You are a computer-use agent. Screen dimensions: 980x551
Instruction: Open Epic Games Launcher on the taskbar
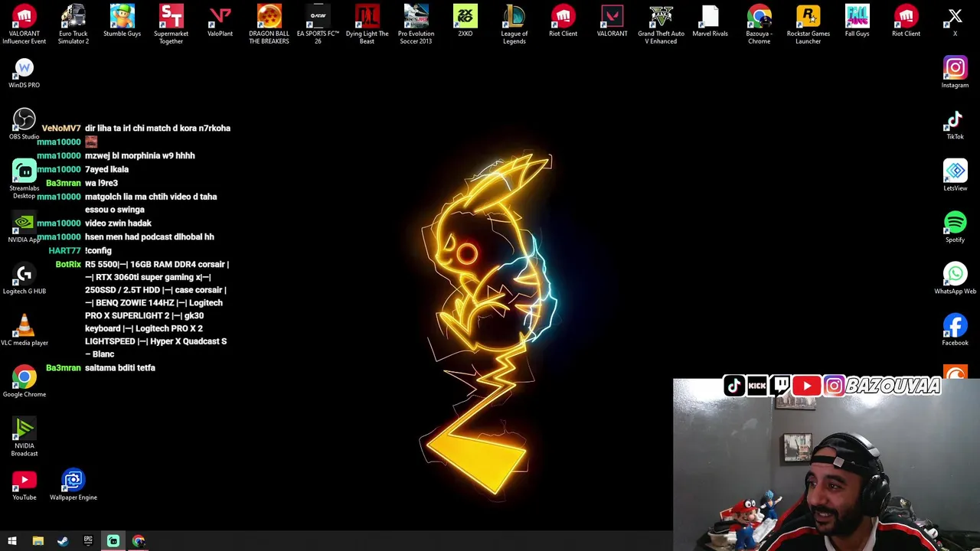(x=88, y=541)
